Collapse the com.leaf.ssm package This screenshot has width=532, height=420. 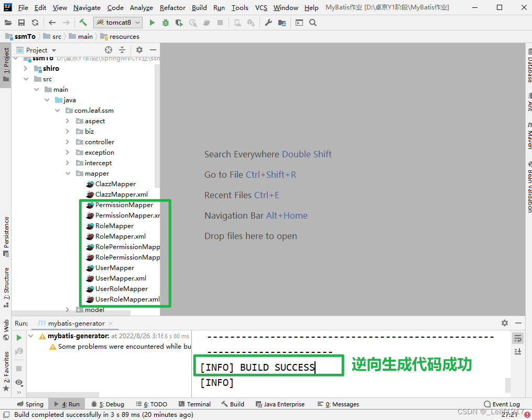point(57,110)
